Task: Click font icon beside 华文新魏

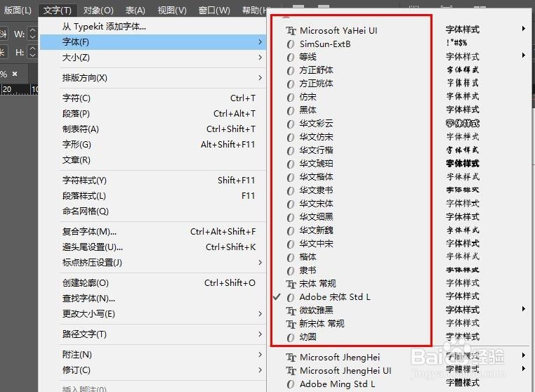Action: [291, 231]
